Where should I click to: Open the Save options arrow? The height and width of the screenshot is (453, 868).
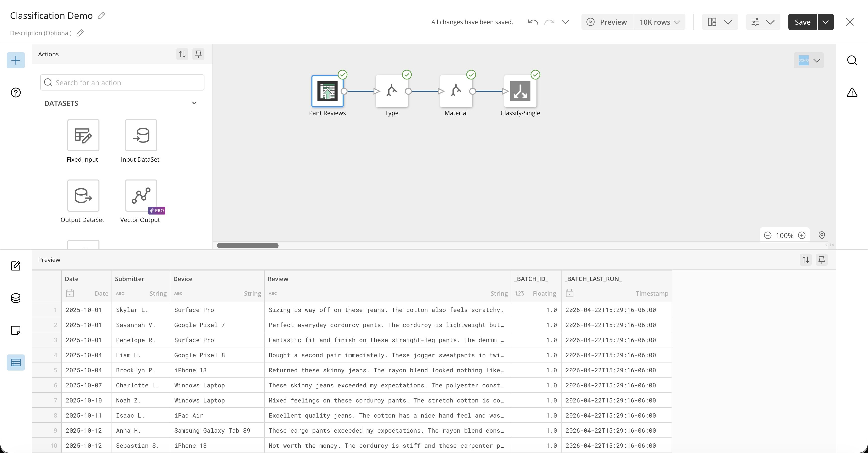pos(826,22)
